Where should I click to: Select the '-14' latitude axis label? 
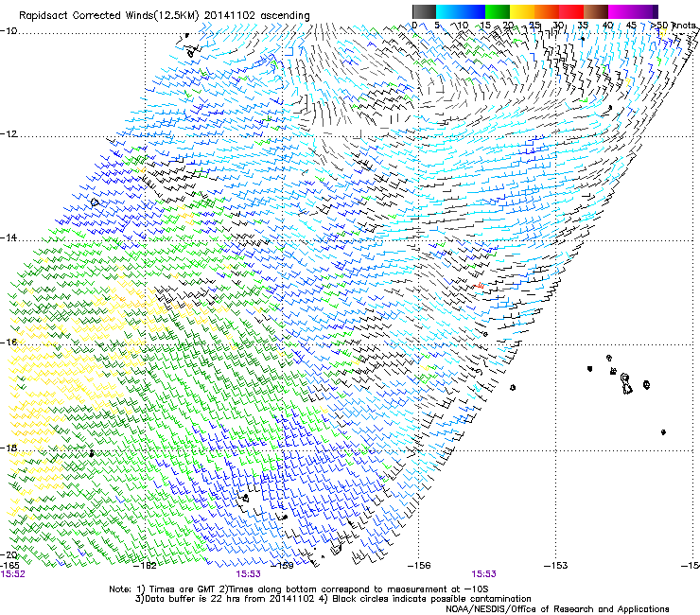point(9,238)
